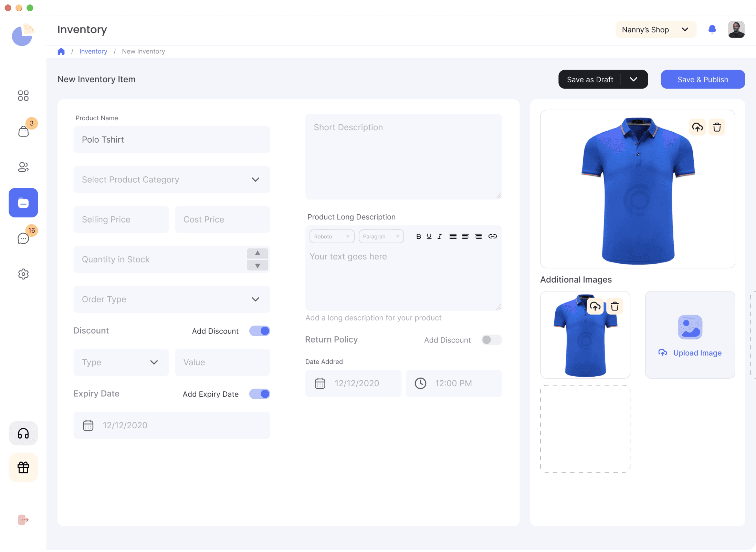Open orders bag icon with badge 3

coord(23,131)
